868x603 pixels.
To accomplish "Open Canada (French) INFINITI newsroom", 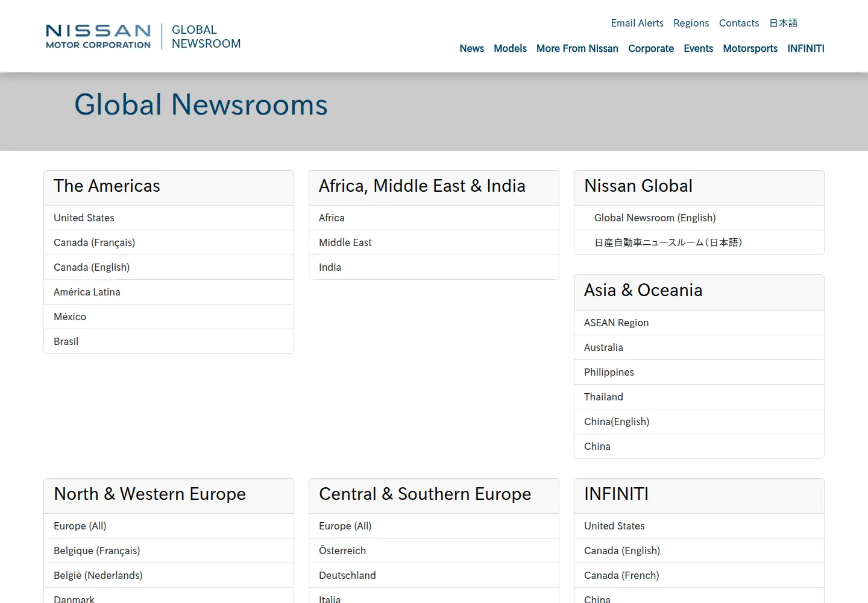I will pos(699,575).
